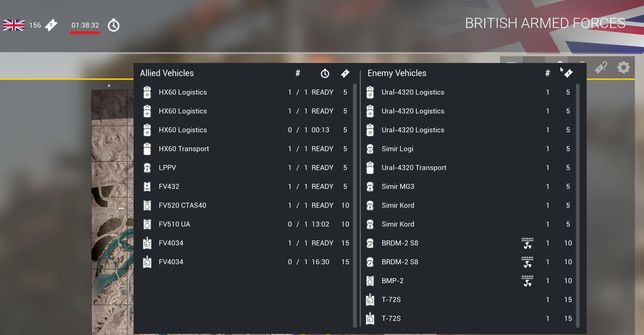Select Ural-4320 Transport in enemy list
The height and width of the screenshot is (335, 644).
[414, 168]
